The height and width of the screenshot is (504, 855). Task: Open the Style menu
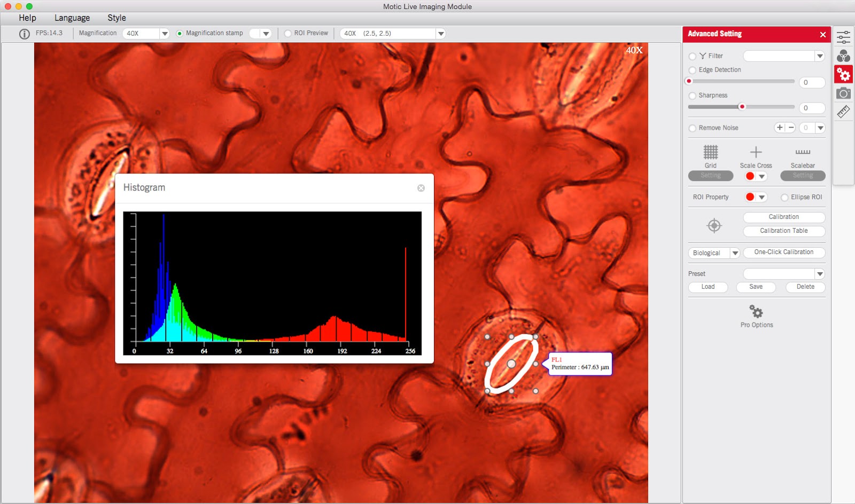coord(116,18)
